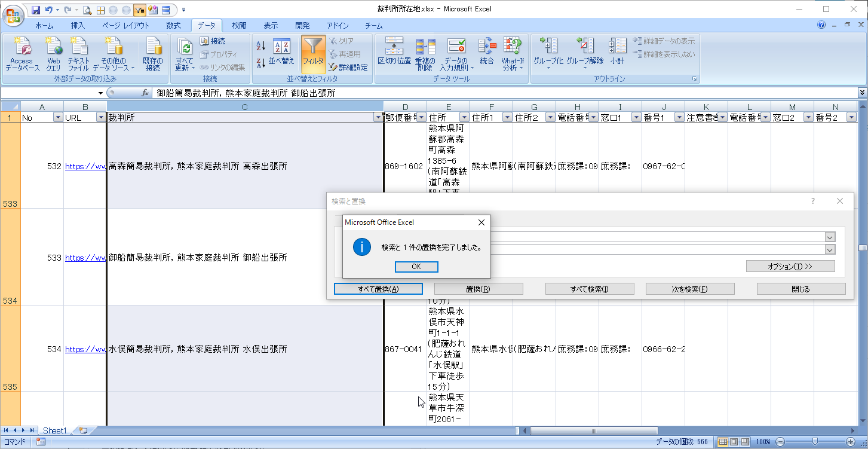Expand Options in Find and Replace

click(790, 266)
